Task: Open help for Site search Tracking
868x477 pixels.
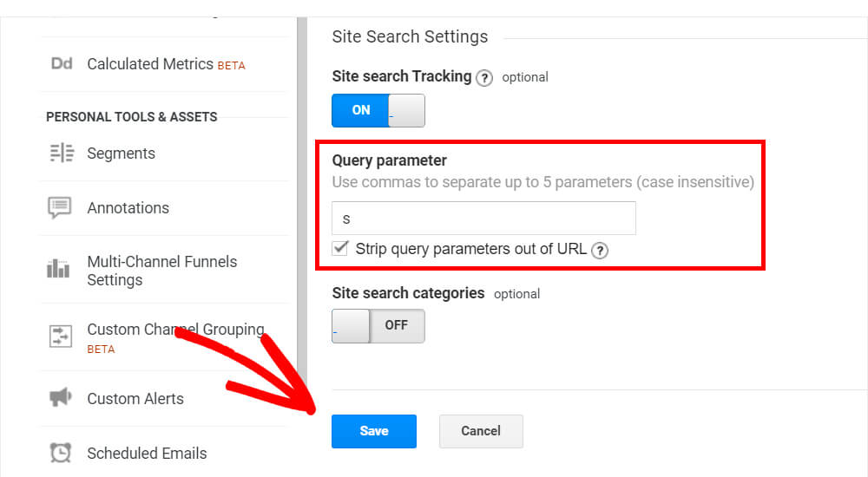Action: [x=484, y=78]
